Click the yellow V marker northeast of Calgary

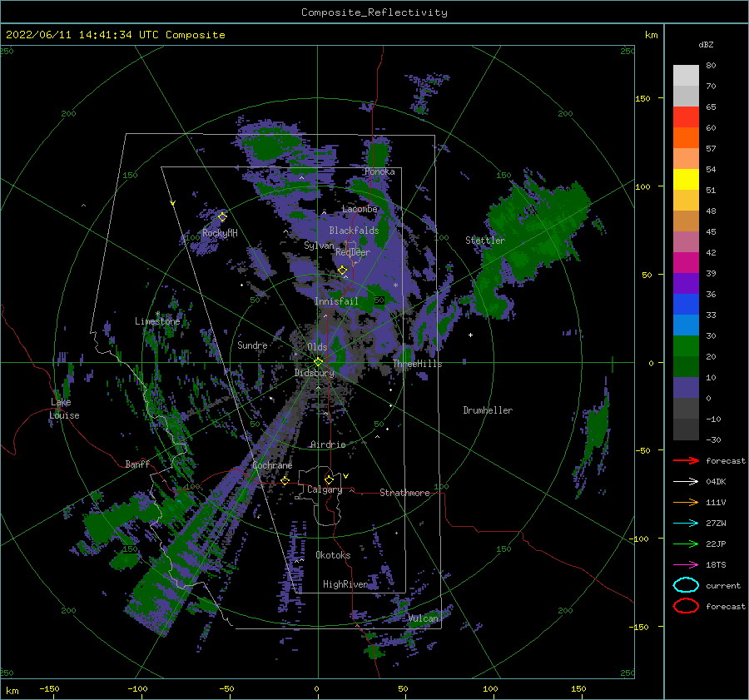pos(346,476)
